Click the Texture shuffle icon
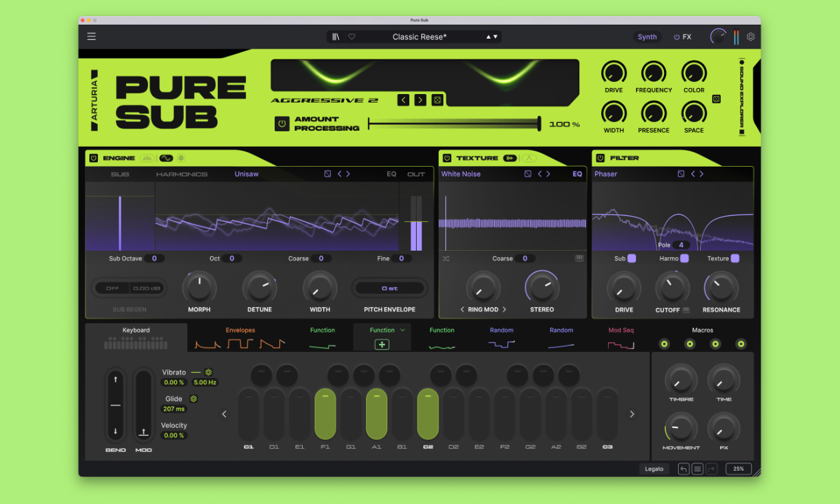The width and height of the screenshot is (840, 504). [x=446, y=258]
